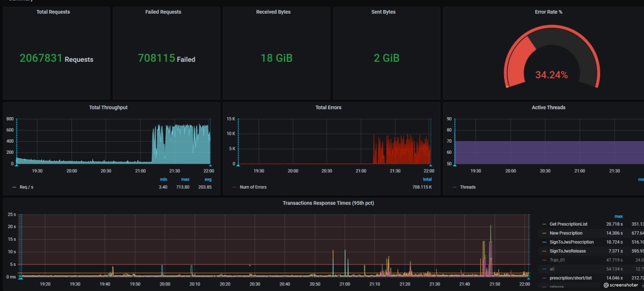This screenshot has width=644, height=291.
Task: Click the New Prescription series color line
Action: pyautogui.click(x=544, y=233)
